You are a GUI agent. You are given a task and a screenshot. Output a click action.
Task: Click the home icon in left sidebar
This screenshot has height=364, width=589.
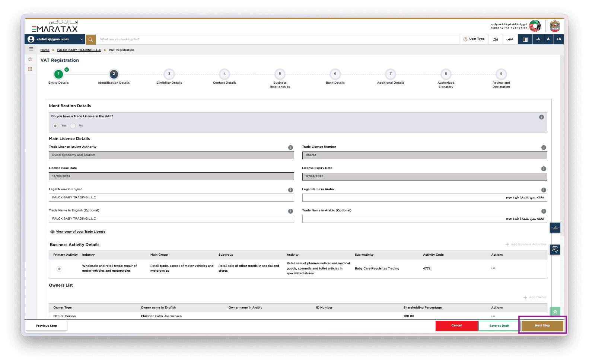click(30, 59)
